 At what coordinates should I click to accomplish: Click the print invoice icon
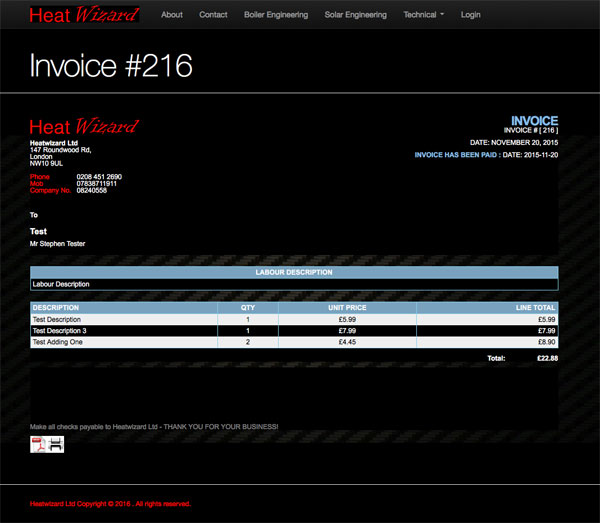[x=55, y=444]
